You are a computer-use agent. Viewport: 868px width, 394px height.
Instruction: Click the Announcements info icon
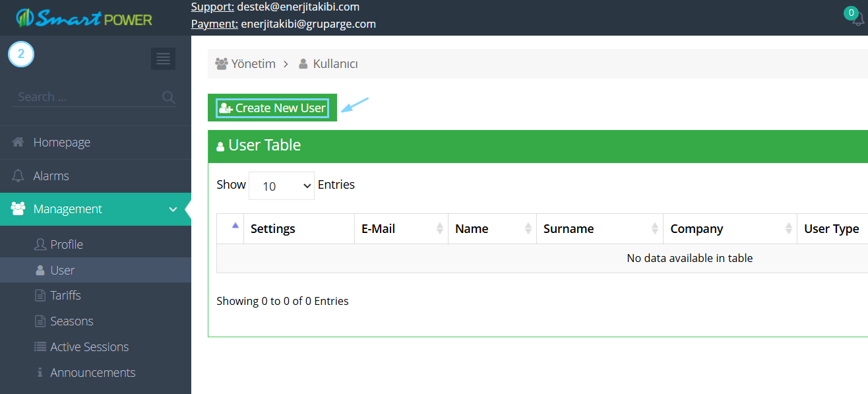pyautogui.click(x=40, y=373)
